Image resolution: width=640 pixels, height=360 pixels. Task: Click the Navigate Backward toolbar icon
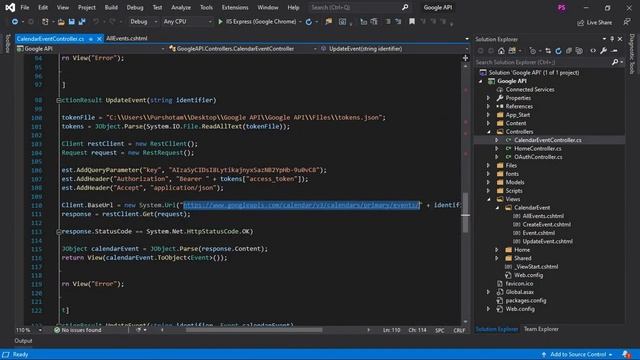pos(15,22)
